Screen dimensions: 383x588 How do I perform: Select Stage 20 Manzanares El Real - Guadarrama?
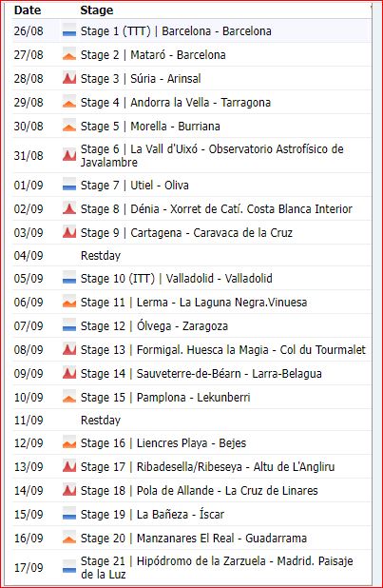coord(194,539)
